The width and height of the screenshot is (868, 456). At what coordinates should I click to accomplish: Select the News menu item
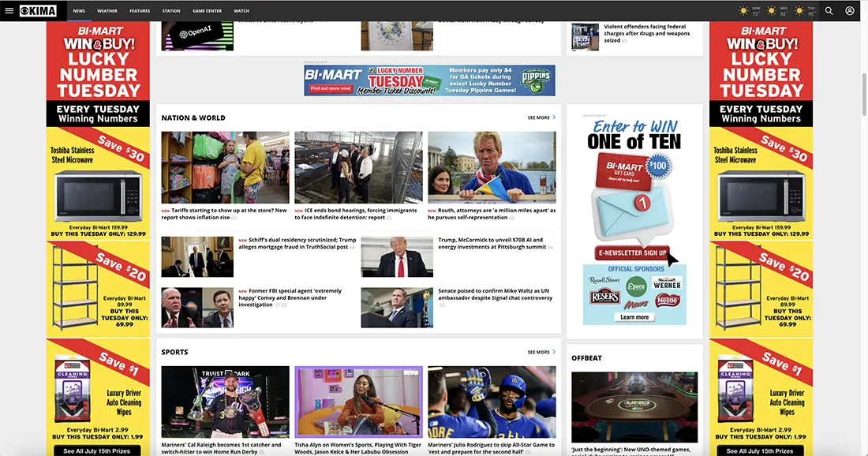point(79,10)
